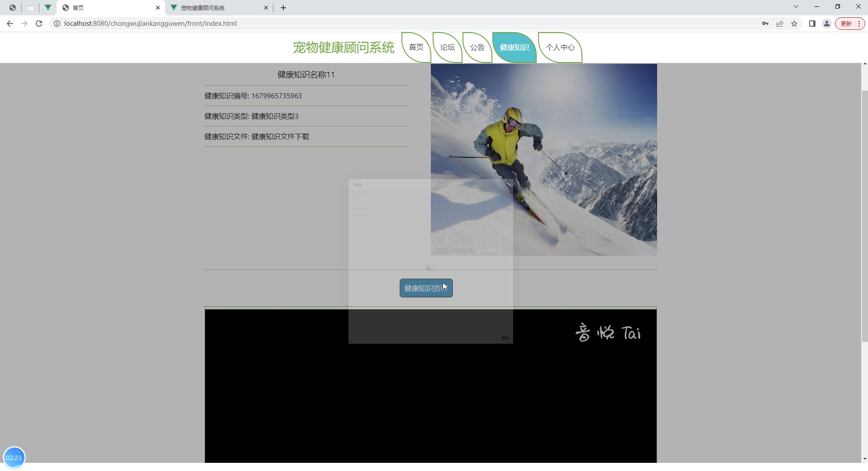Share this page icon
868x471 pixels.
click(780, 24)
